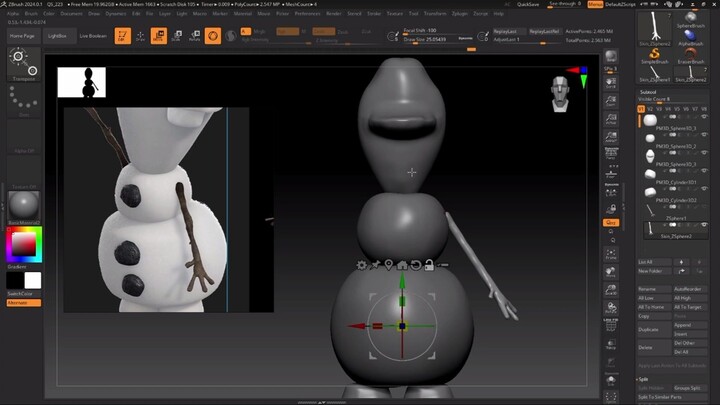Toggle visibility of PM3D_Sphere3D_2 subtool
Image resolution: width=720 pixels, height=405 pixels.
704,135
